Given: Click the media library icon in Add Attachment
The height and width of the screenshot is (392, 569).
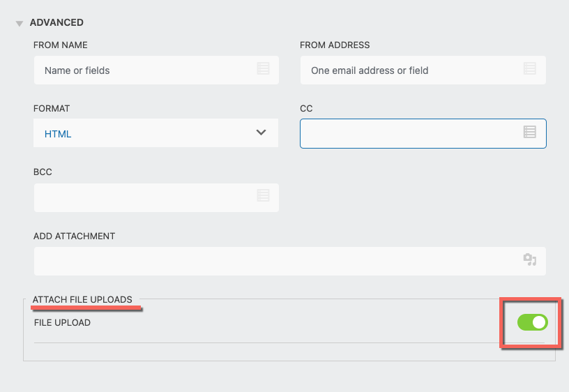Looking at the screenshot, I should coord(530,259).
